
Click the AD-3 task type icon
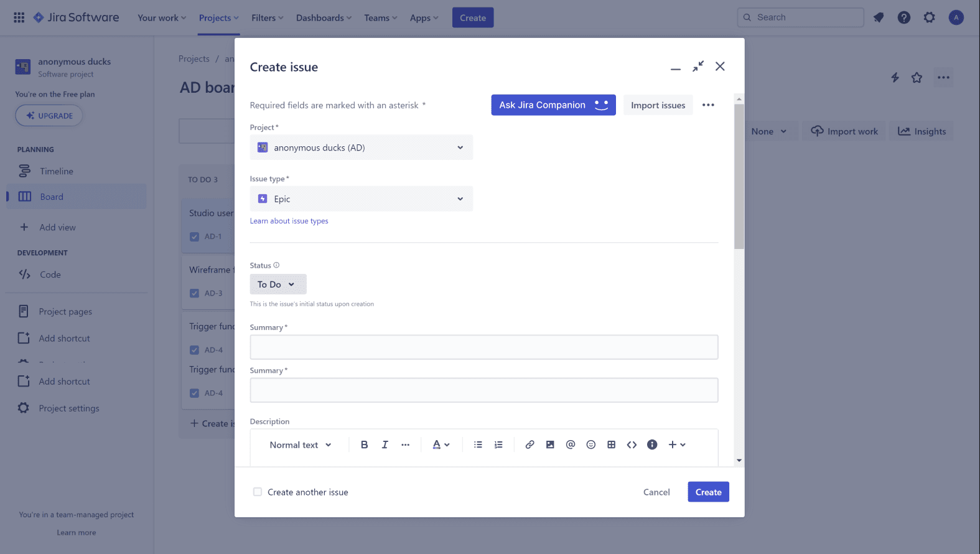(194, 293)
